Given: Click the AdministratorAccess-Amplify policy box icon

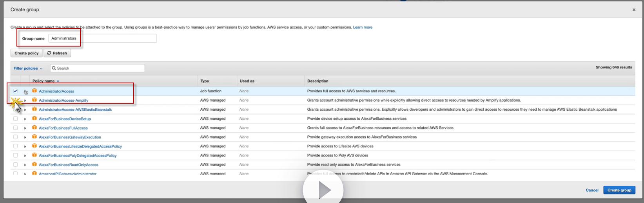Looking at the screenshot, I should [34, 100].
